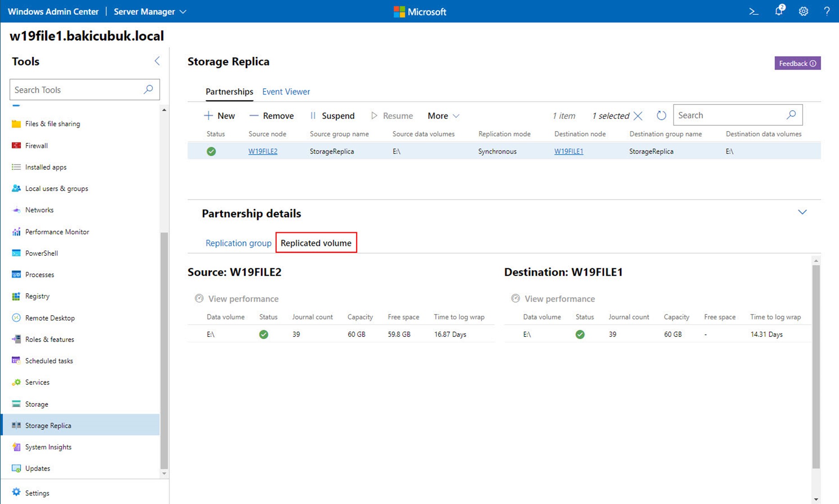Image resolution: width=839 pixels, height=504 pixels.
Task: Open Performance Monitor tool
Action: pos(57,232)
